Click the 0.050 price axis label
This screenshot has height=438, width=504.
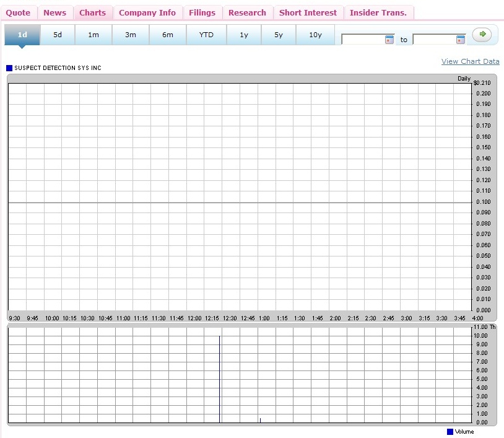[484, 256]
